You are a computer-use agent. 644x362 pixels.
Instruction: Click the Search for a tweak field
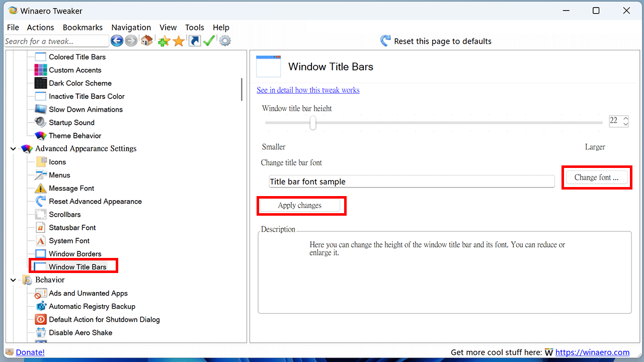tap(55, 41)
